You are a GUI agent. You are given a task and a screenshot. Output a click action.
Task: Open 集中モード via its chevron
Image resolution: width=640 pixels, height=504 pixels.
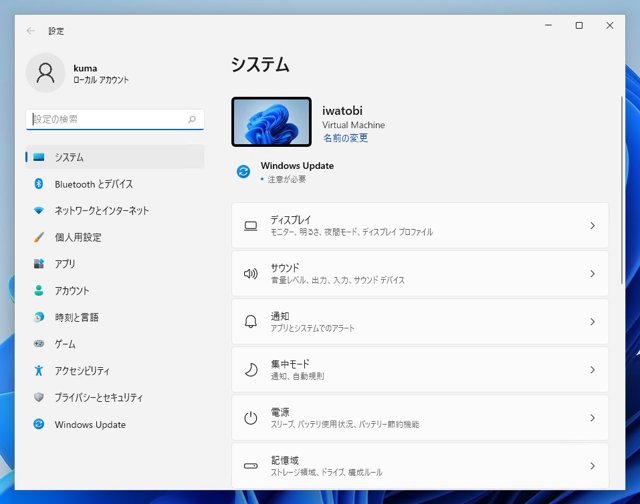pos(592,370)
